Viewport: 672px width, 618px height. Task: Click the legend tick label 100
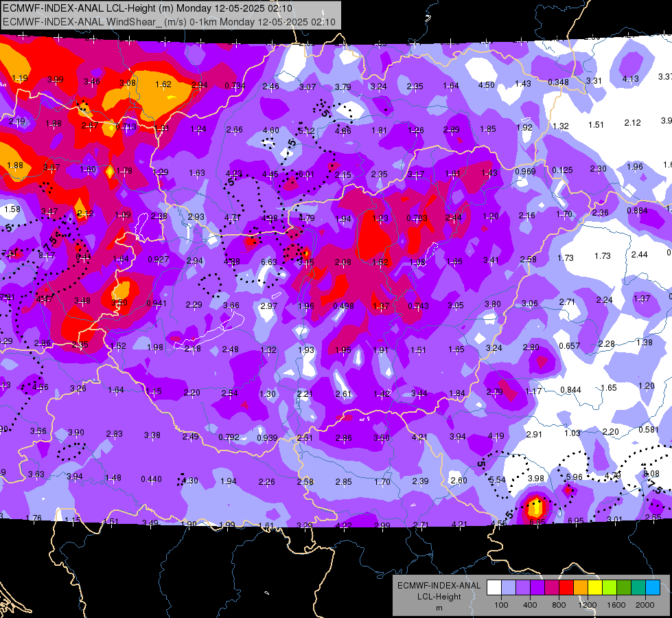point(501,605)
